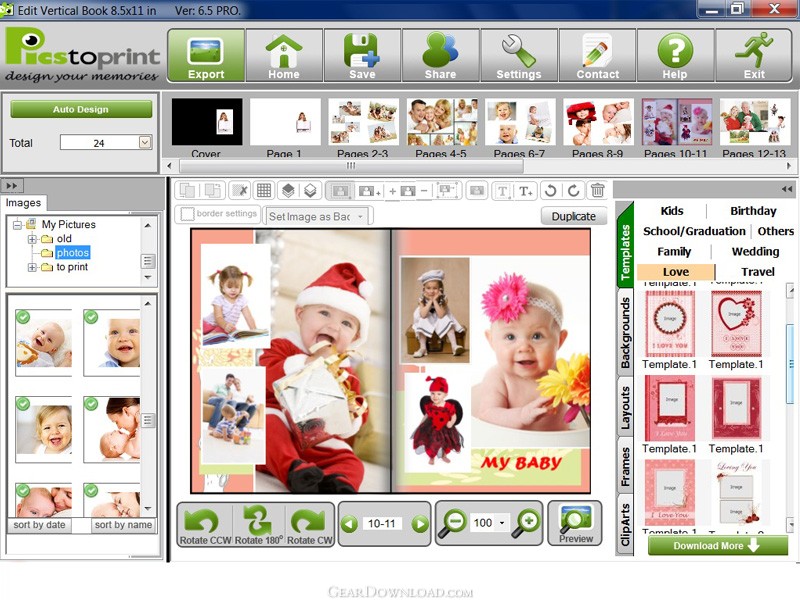Switch to the Layouts side tab
Screen dimensions: 800x600
[625, 408]
